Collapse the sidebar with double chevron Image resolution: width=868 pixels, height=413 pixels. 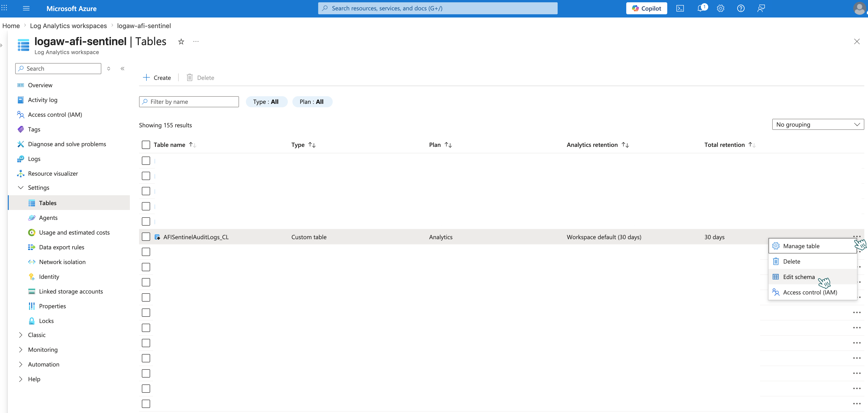pos(123,69)
